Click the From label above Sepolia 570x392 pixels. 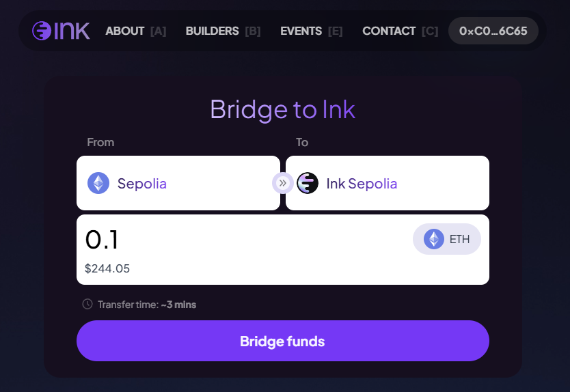click(100, 143)
